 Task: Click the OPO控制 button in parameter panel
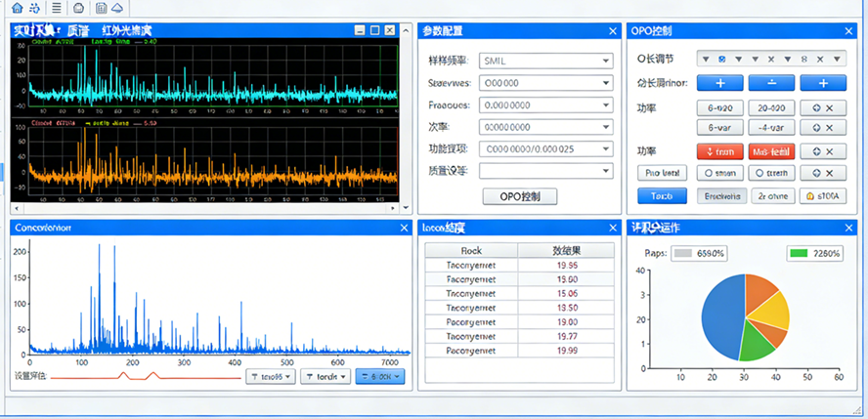tap(520, 196)
